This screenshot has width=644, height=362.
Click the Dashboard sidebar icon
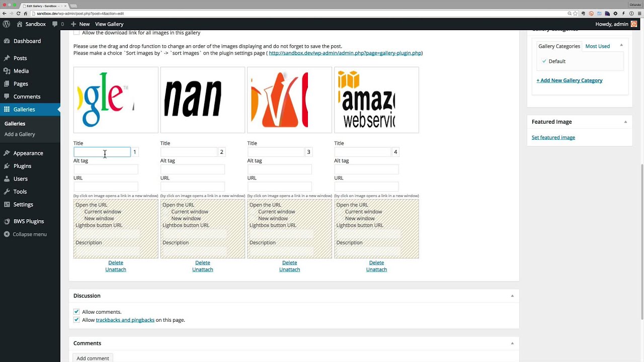tap(7, 41)
